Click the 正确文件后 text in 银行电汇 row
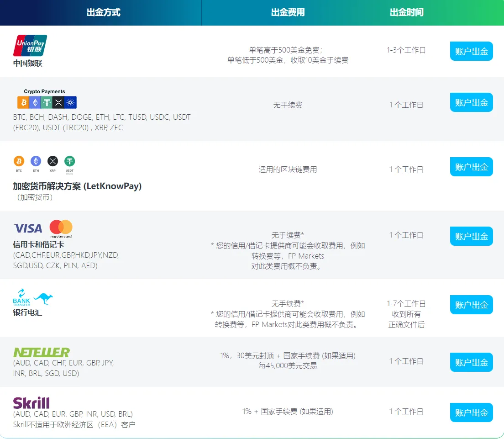The image size is (504, 439). pyautogui.click(x=406, y=324)
